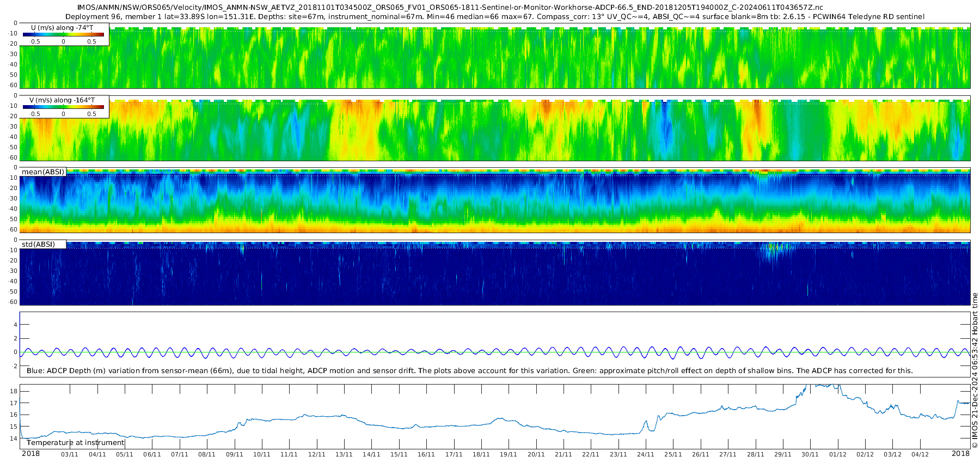This screenshot has height=463, width=980.
Task: Click the U velocity colorbar
Action: point(63,34)
